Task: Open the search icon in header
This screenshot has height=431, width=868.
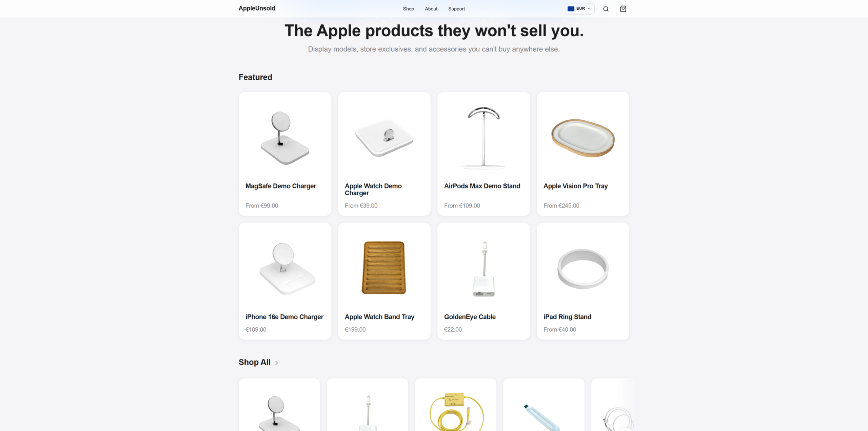Action: 606,9
